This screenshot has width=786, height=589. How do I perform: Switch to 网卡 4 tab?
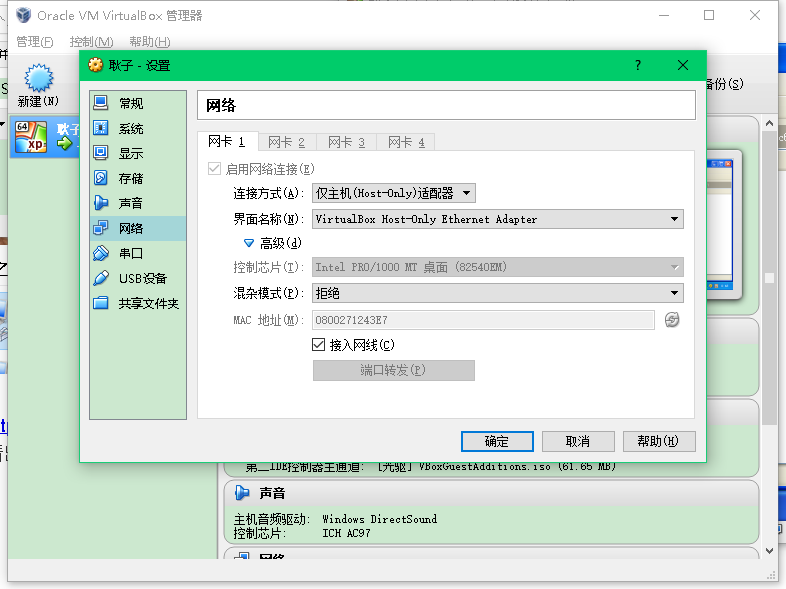pos(406,142)
